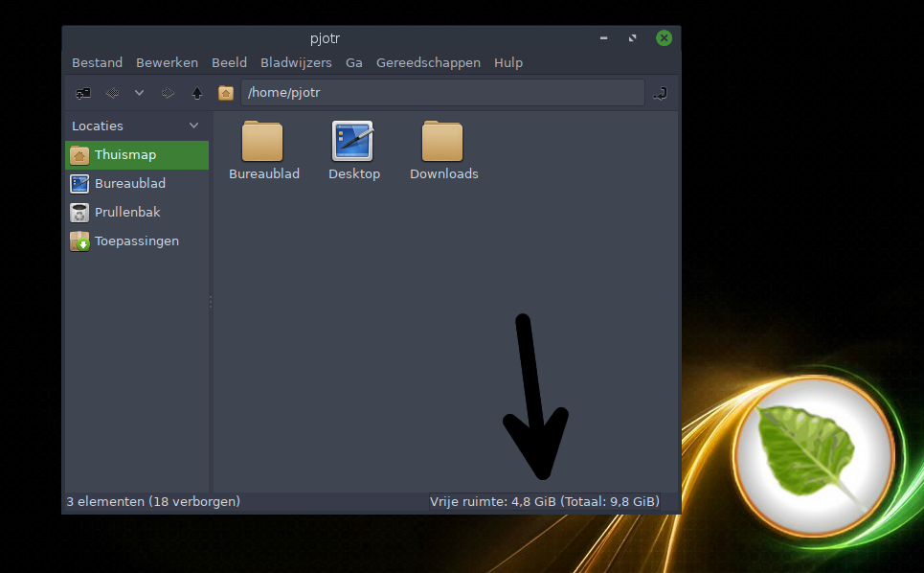Jump to home folder via toolbar icon
Viewport: 924px width, 573px height.
[x=226, y=93]
